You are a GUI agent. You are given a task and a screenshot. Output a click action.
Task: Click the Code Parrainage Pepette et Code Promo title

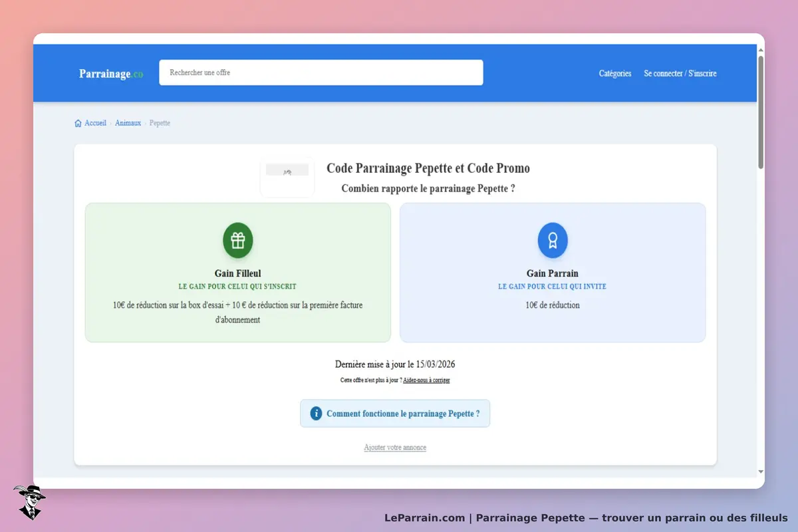(428, 168)
